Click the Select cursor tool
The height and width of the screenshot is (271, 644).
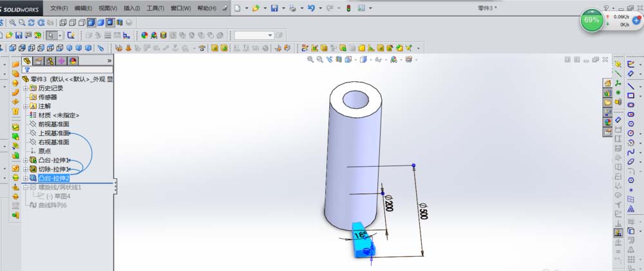click(52, 35)
